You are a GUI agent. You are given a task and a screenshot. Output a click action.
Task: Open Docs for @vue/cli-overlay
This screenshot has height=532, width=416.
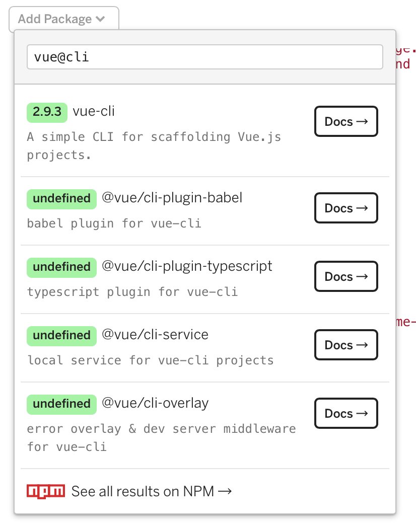point(346,414)
